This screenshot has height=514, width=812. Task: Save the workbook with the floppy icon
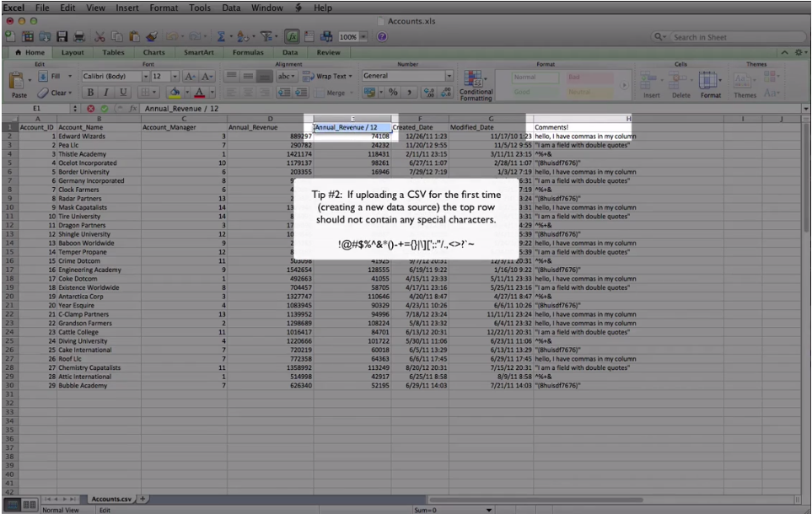point(62,37)
